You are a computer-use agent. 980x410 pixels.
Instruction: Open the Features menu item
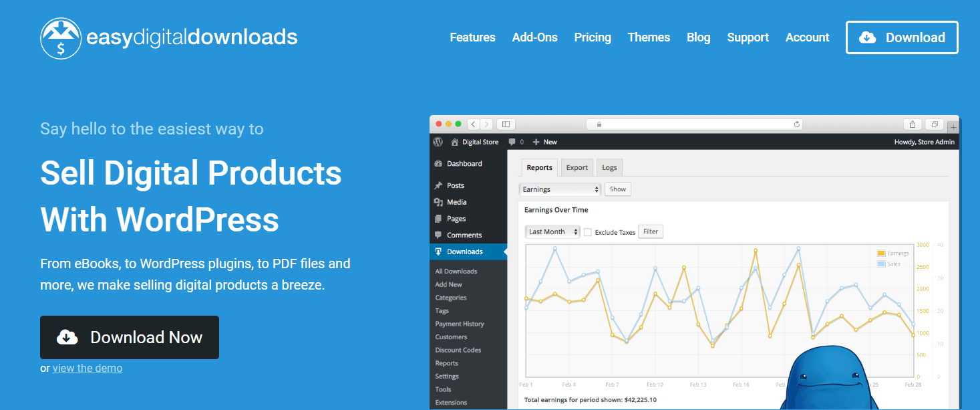472,37
